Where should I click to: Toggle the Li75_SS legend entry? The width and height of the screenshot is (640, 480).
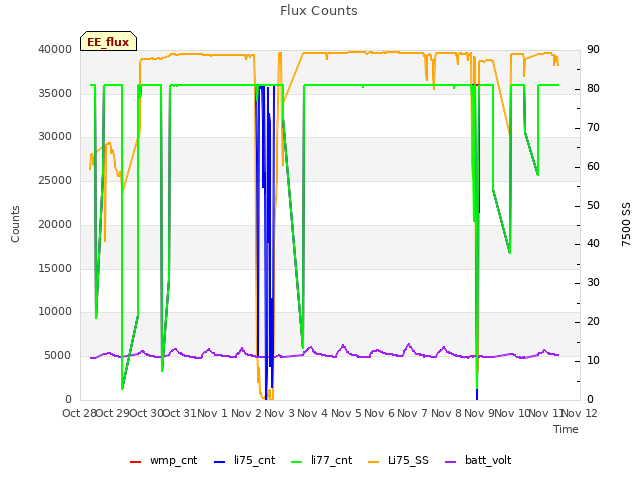[398, 460]
